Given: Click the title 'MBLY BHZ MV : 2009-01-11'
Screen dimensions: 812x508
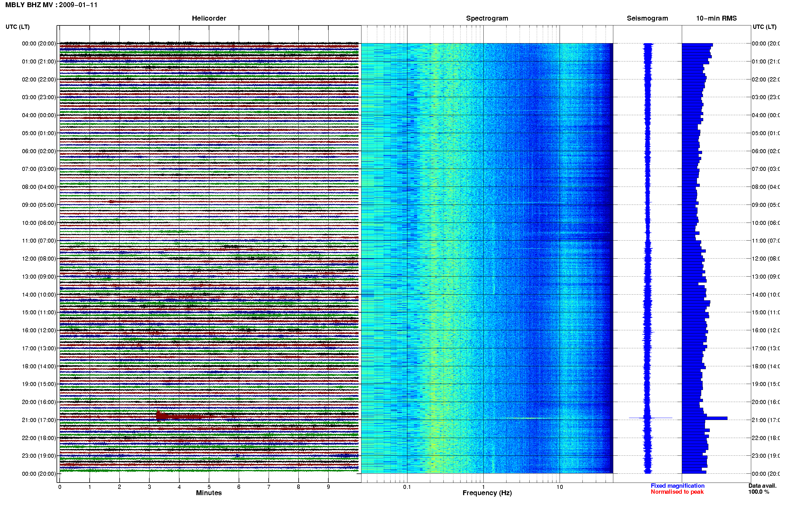Looking at the screenshot, I should [51, 5].
